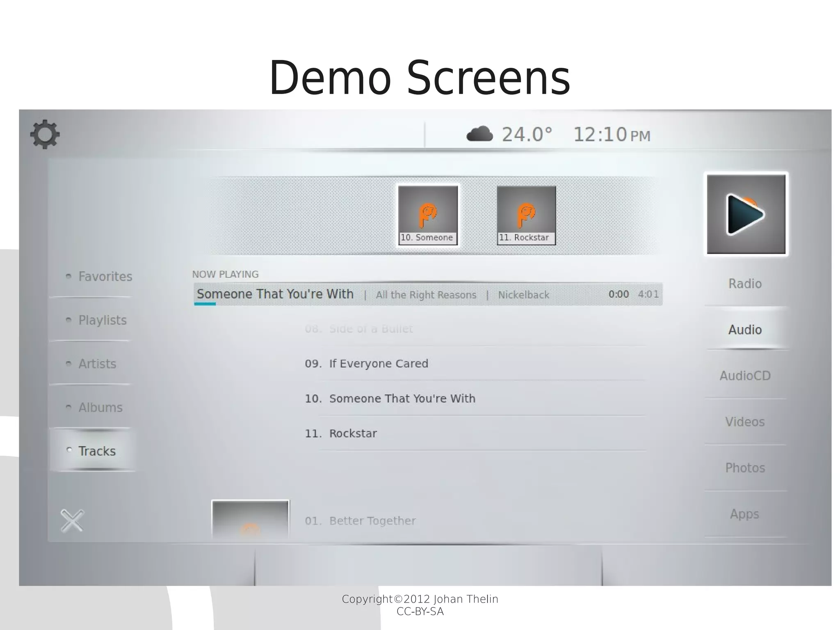The width and height of the screenshot is (840, 630).
Task: Select track '09. If Everyone Cared'
Action: pos(366,364)
